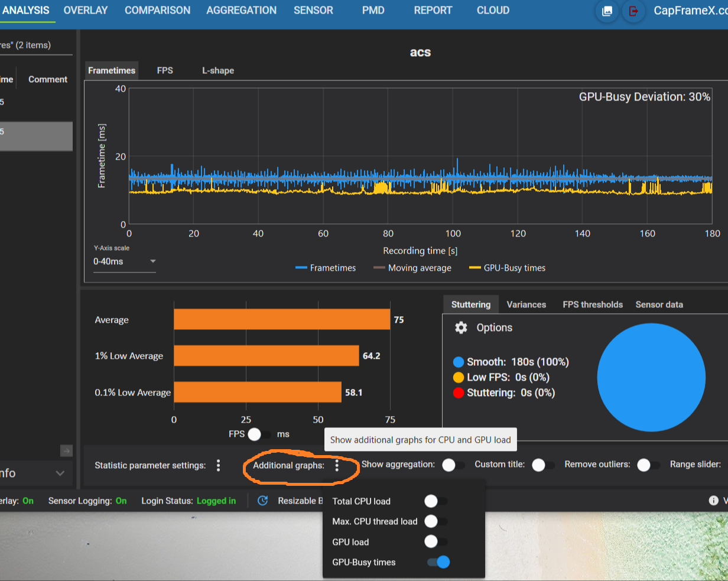Screen dimensions: 728x581
Task: Open the CLOUD tab
Action: (493, 10)
